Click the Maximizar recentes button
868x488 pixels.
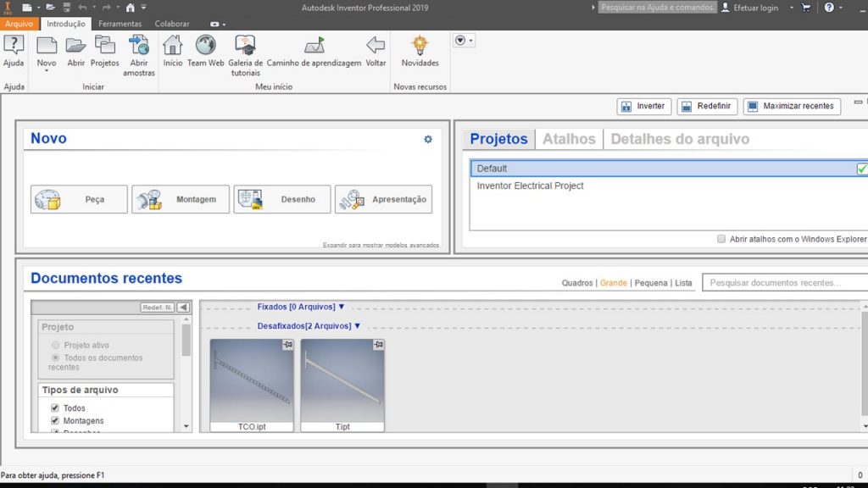793,106
